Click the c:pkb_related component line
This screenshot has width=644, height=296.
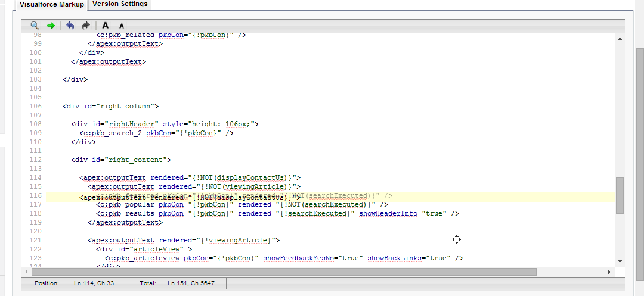(171, 35)
